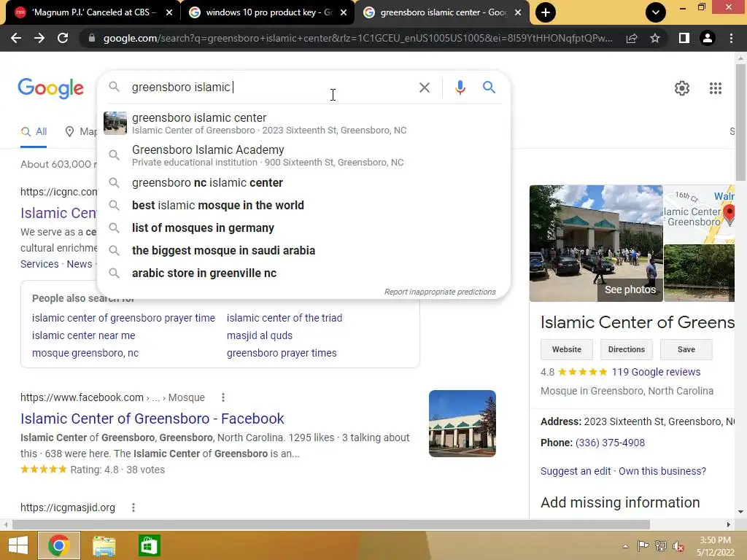Click See photos on building image
The height and width of the screenshot is (560, 747).
point(630,289)
